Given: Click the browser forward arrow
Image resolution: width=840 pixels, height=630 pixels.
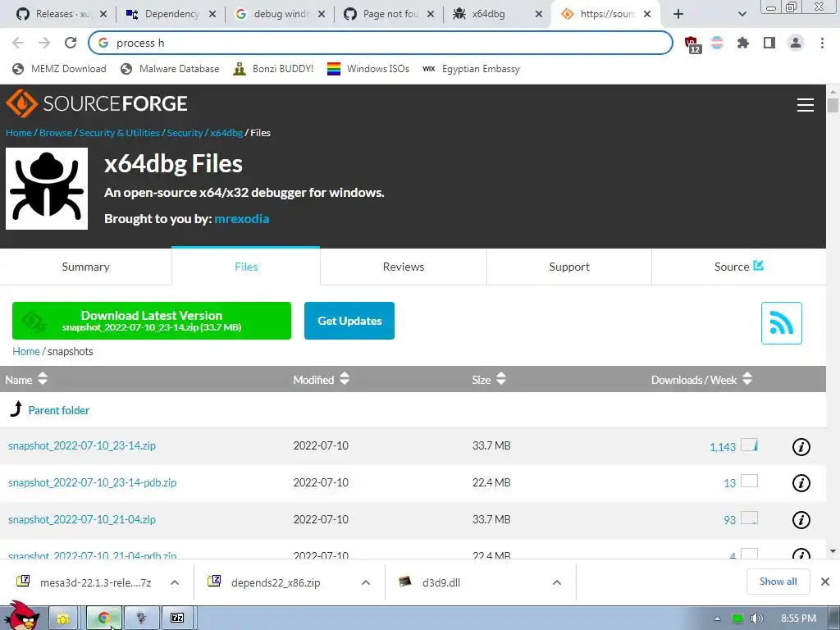Looking at the screenshot, I should click(x=44, y=43).
